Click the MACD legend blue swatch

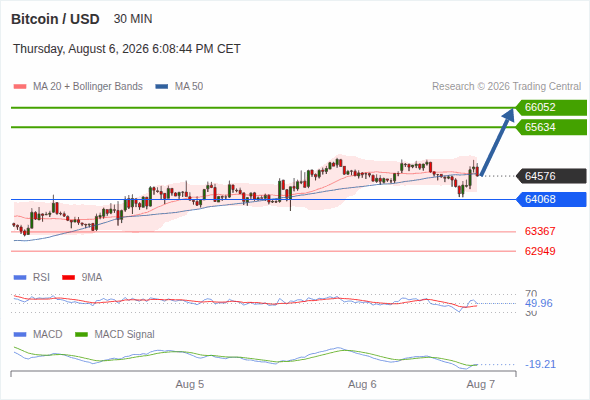click(x=20, y=335)
